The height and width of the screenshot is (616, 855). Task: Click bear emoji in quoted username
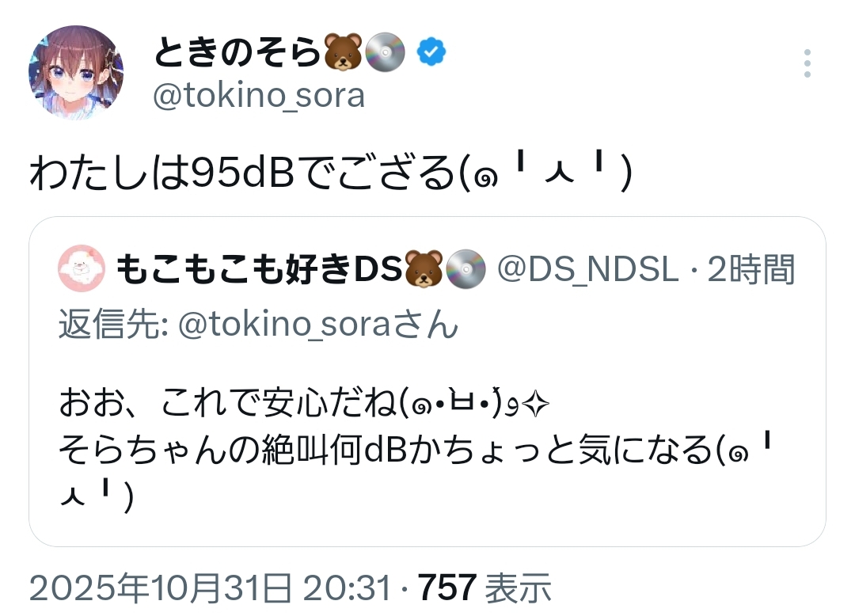click(424, 272)
